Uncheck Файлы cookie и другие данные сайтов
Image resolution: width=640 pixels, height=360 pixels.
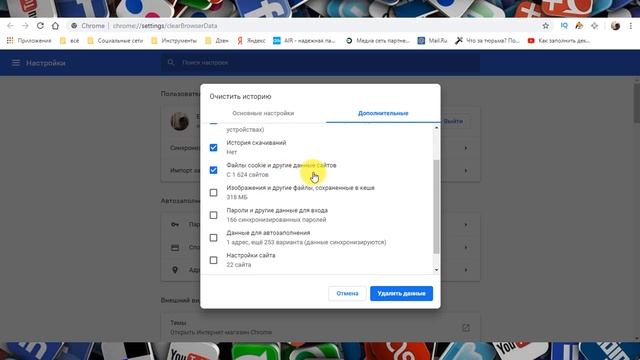pyautogui.click(x=213, y=170)
